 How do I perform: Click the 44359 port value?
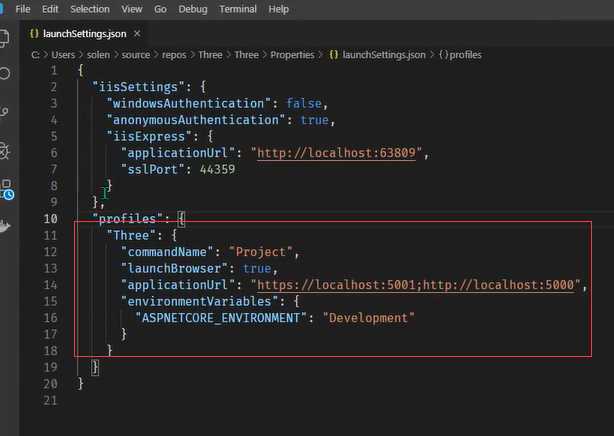(x=217, y=169)
